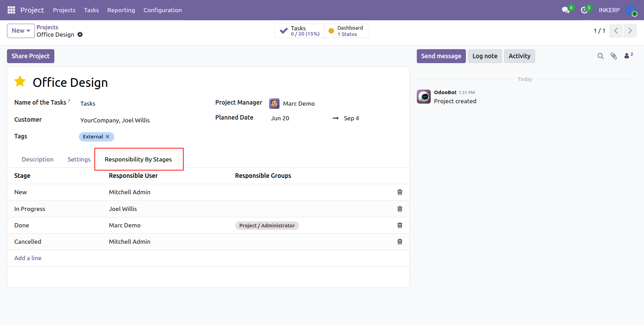Click the Jun 20 planned start date
Screen dimensions: 644x325
point(280,118)
